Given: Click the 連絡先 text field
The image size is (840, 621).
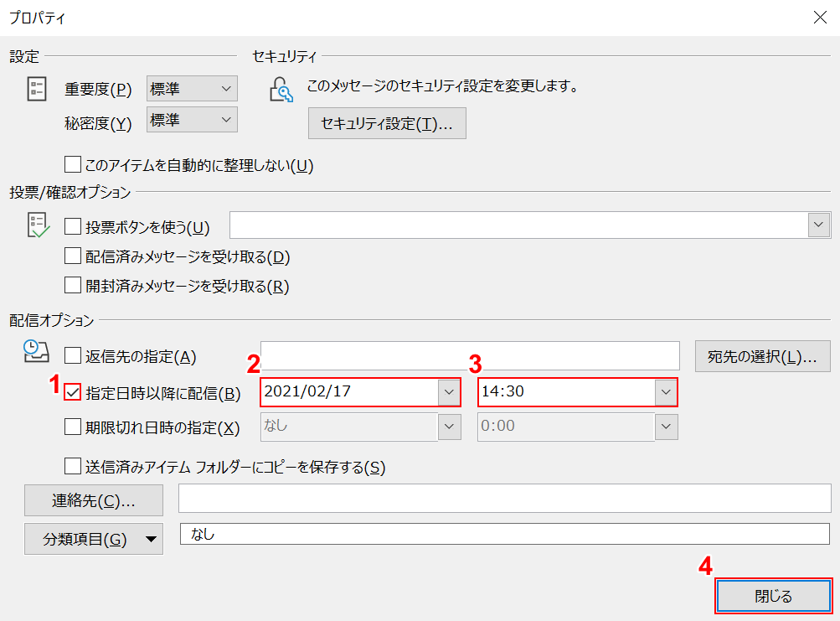Looking at the screenshot, I should tap(504, 498).
